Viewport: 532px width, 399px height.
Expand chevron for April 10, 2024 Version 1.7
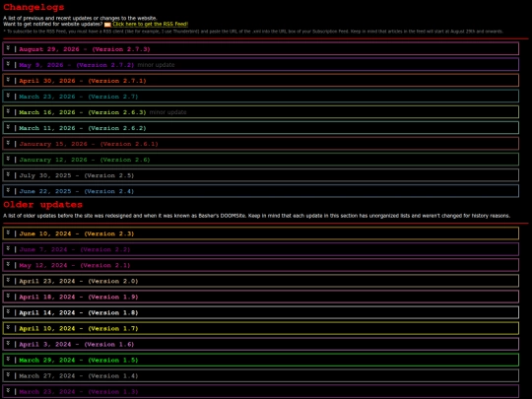(x=8, y=327)
